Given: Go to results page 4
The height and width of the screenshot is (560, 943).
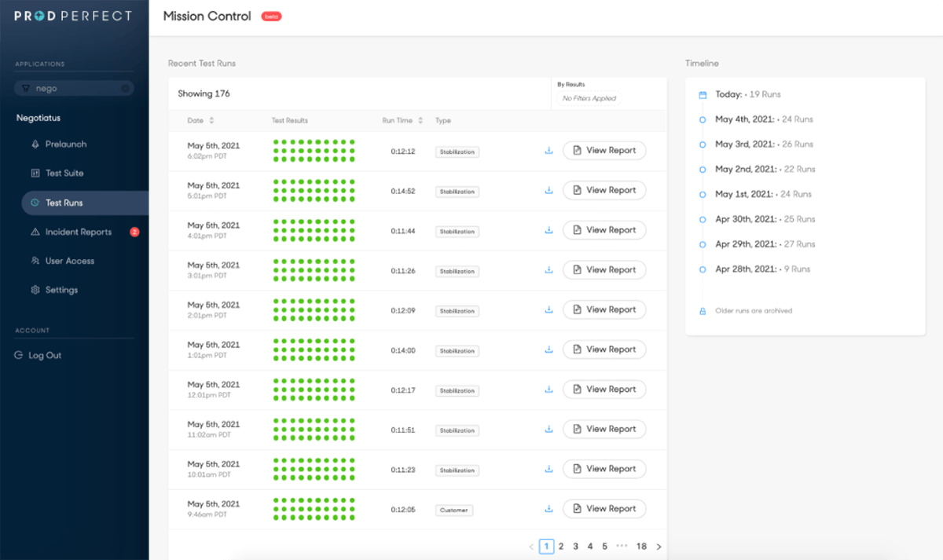Looking at the screenshot, I should tap(590, 547).
